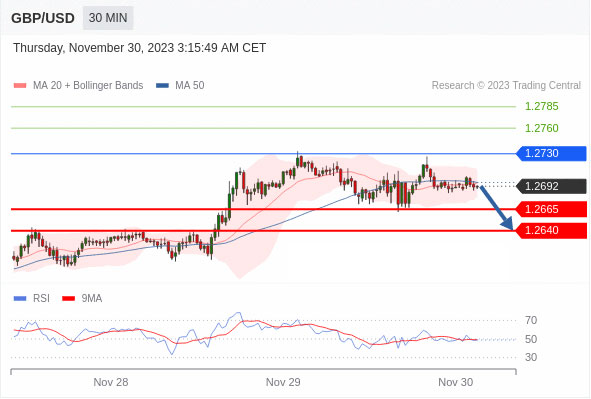Click the 30 MIN timeframe button

click(x=108, y=18)
